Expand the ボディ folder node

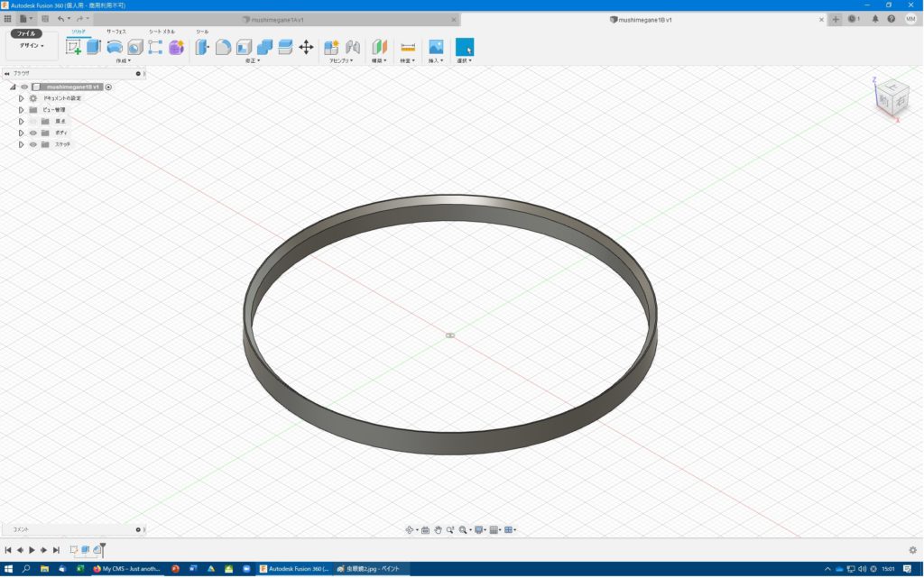coord(22,133)
